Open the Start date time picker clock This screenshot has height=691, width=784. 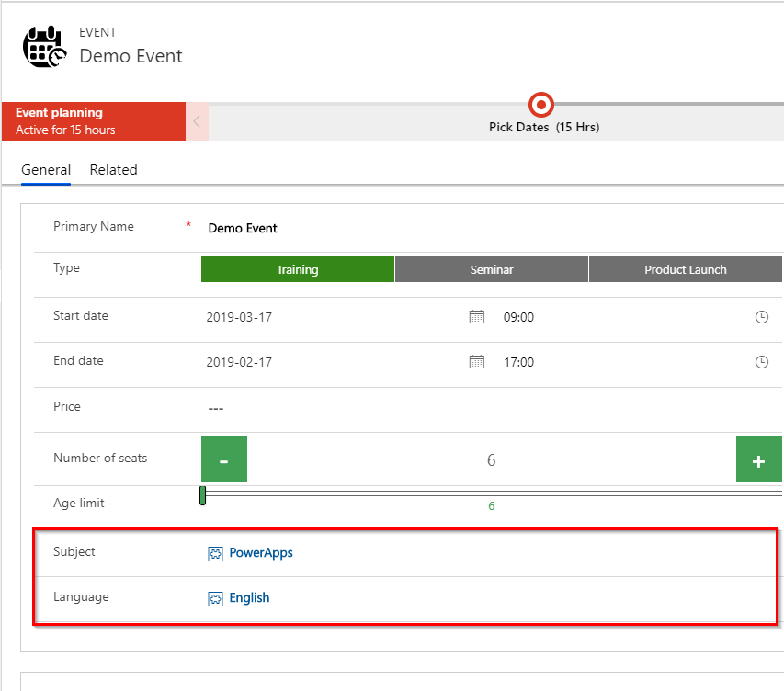click(x=761, y=317)
